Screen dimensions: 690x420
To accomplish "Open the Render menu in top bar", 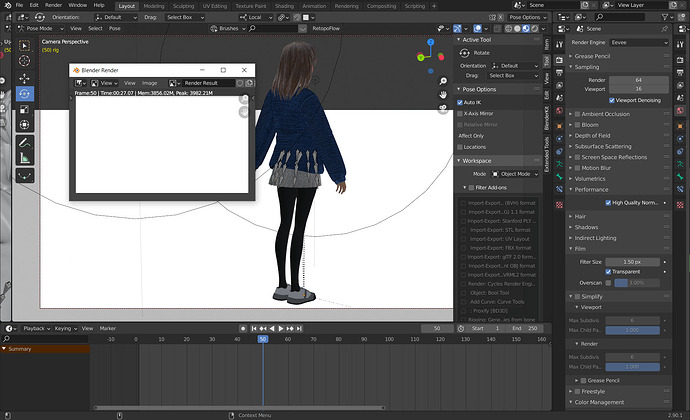I will [53, 5].
